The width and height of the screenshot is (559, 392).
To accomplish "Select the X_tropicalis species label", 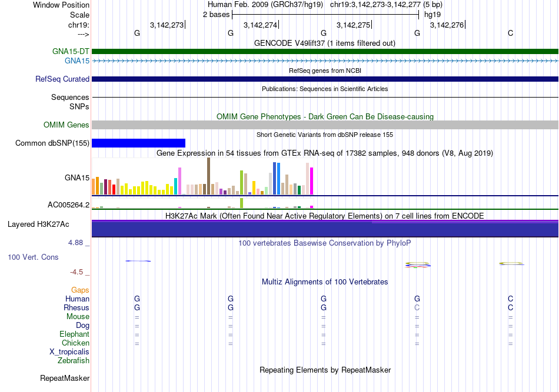I will pyautogui.click(x=69, y=352).
